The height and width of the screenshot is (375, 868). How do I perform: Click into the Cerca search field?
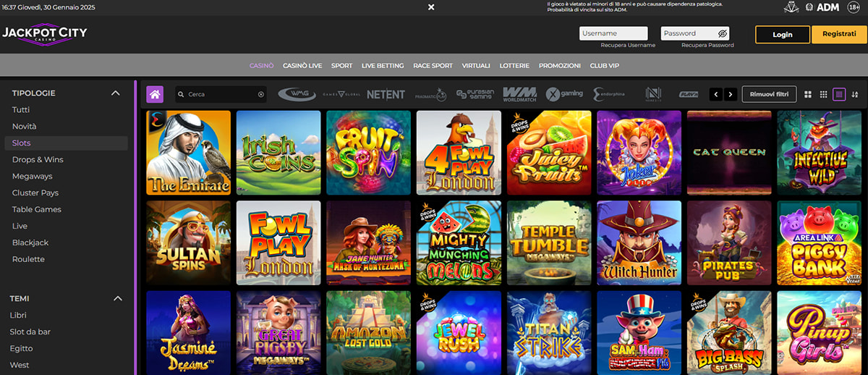coord(221,94)
